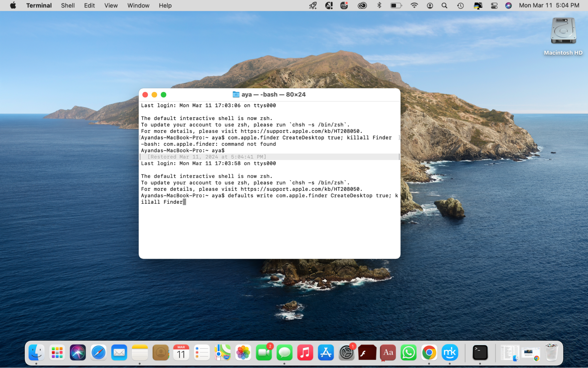Open Launchpad from the Dock
Viewport: 588px width, 368px height.
[57, 352]
